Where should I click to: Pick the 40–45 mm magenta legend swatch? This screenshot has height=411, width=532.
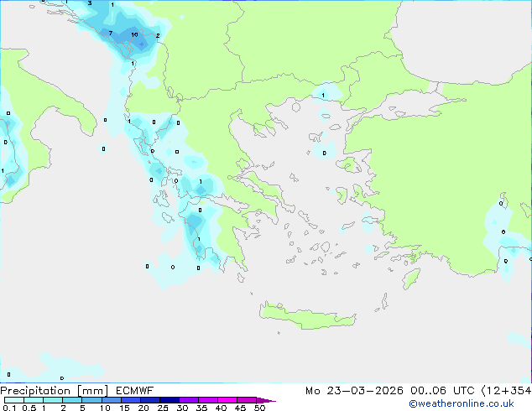(227, 400)
